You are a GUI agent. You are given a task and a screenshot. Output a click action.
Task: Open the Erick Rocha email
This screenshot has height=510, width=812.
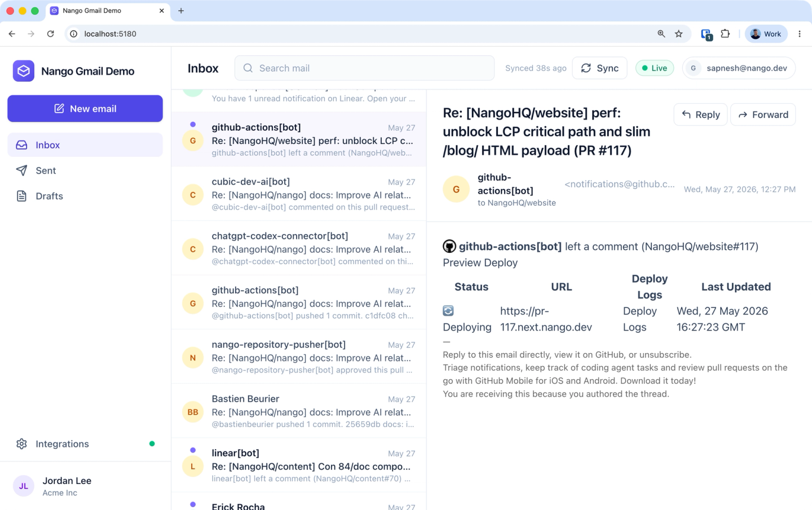tap(299, 502)
